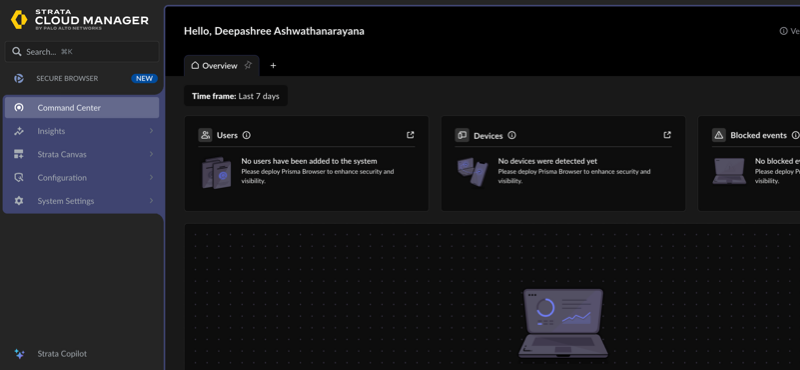Open the Time frame Last 7 days selector
Viewport: 800px width, 370px height.
[236, 96]
